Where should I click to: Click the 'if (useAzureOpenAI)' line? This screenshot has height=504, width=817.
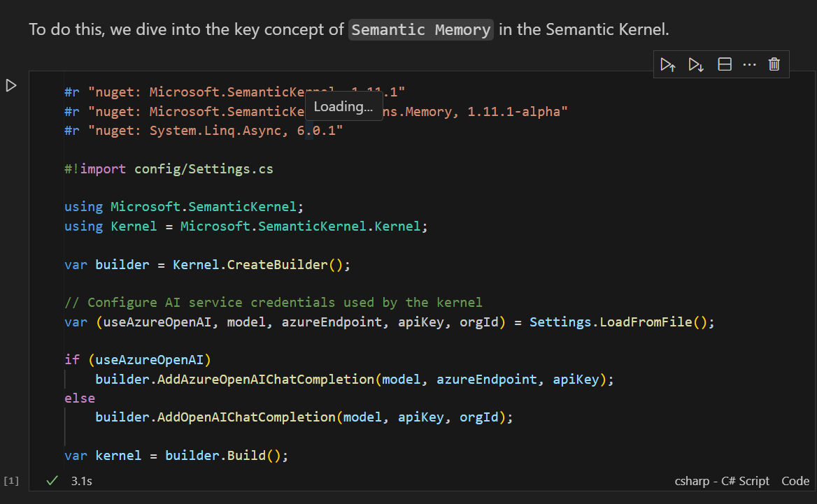(x=138, y=360)
